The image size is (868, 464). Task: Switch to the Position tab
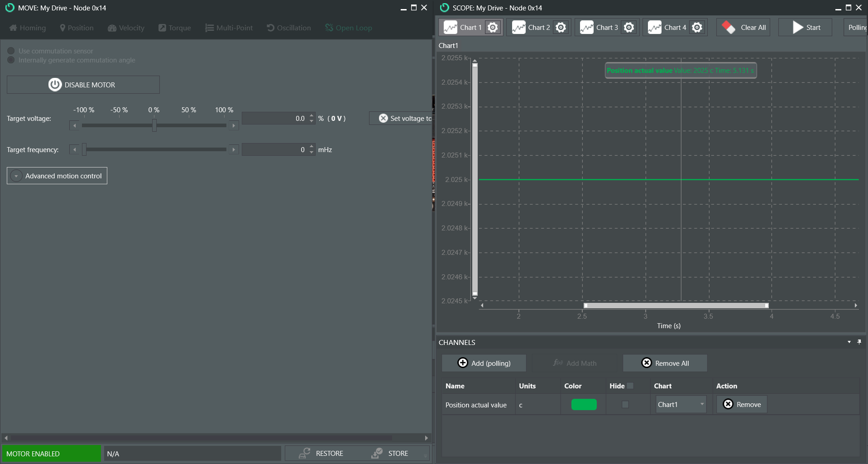[x=77, y=28]
